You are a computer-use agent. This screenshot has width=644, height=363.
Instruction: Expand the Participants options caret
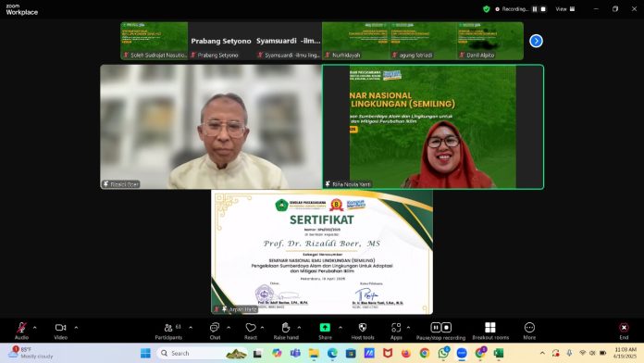191,328
